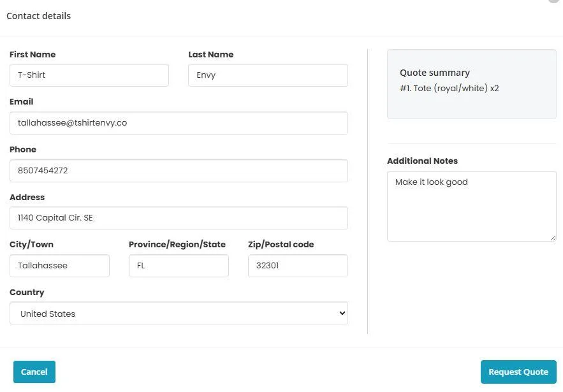Click the Quote summary heading
Viewport: 563px width, 392px height.
point(434,73)
